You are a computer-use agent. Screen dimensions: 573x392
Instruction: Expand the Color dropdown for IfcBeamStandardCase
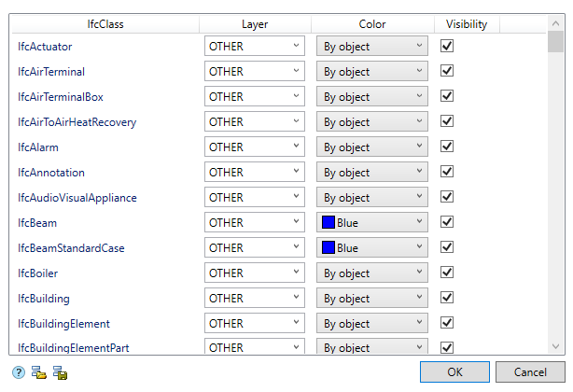pyautogui.click(x=371, y=248)
